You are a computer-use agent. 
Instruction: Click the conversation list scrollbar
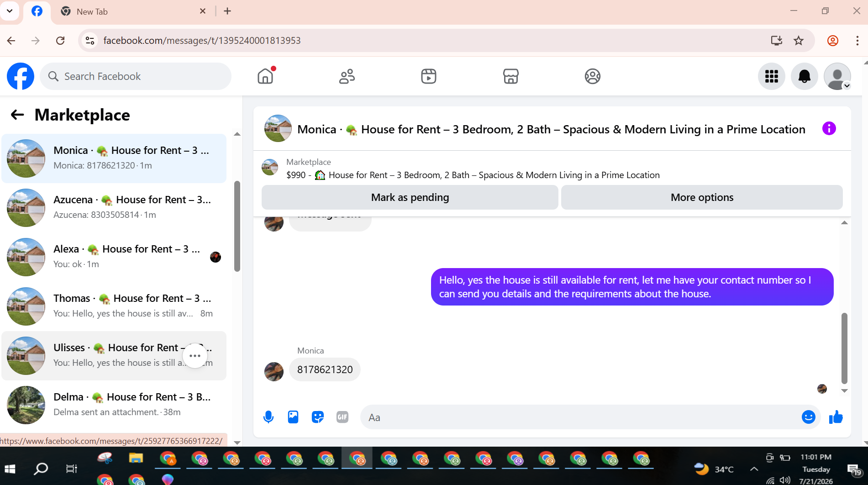click(237, 226)
